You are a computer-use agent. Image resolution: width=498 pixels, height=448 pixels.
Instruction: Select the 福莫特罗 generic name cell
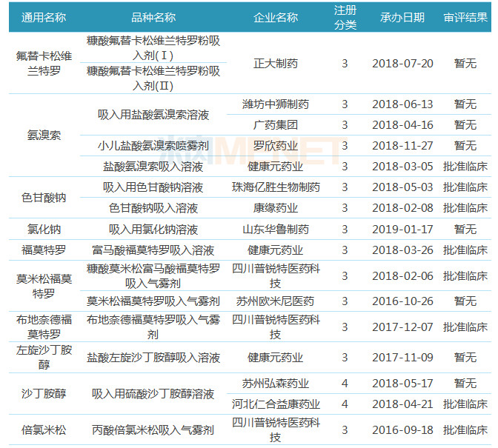(44, 250)
